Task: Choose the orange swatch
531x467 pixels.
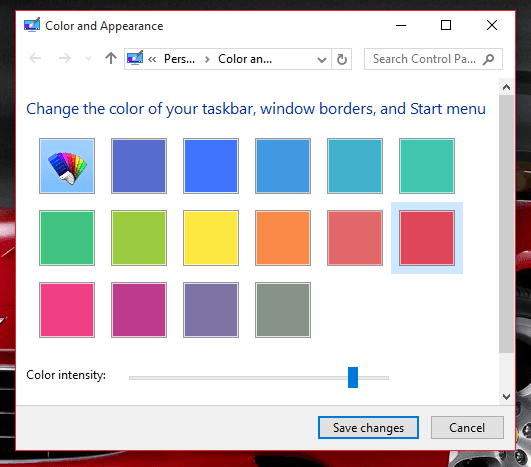Action: (x=283, y=238)
